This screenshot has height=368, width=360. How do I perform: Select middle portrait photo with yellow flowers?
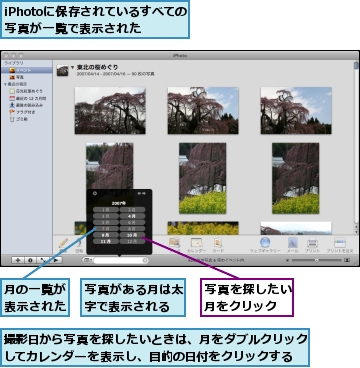(203, 178)
